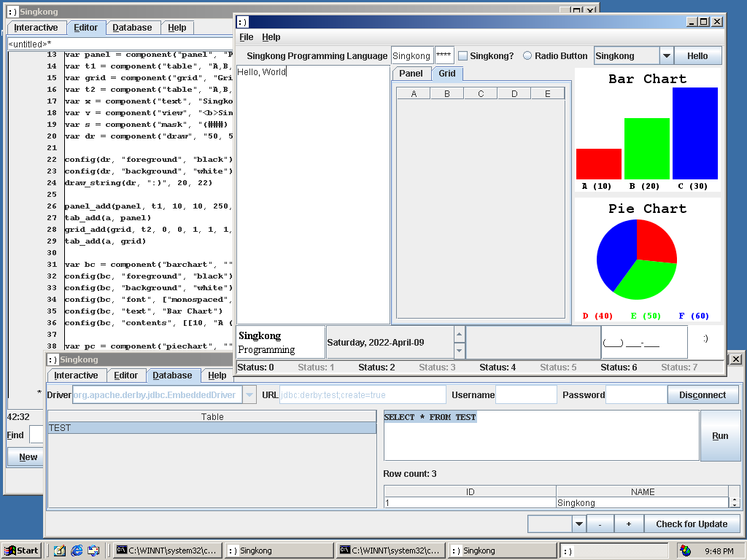Open dropdown left of minus button
747x560 pixels.
[x=579, y=524]
